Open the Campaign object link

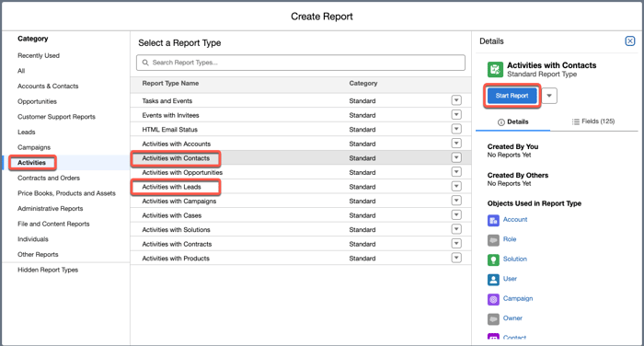[518, 298]
